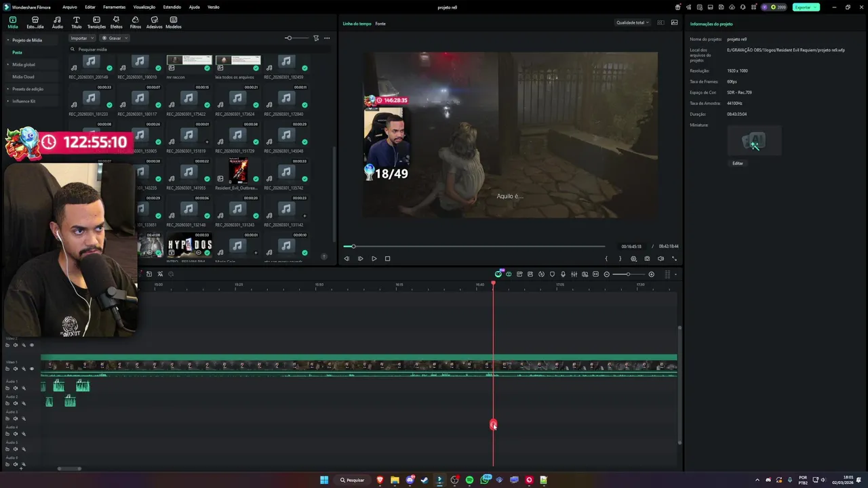
Task: Select the mr raccon media thumbnail
Action: pos(189,64)
